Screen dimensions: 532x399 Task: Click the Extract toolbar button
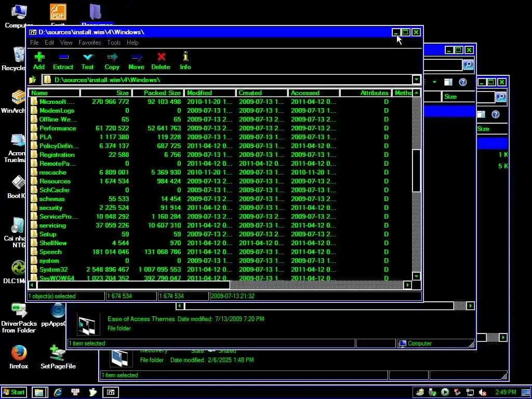point(63,61)
